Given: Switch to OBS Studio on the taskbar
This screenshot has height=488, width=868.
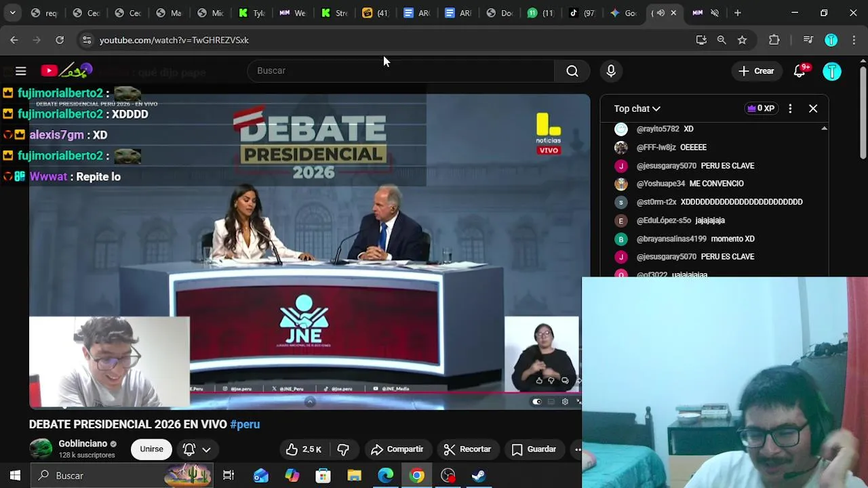Looking at the screenshot, I should [448, 476].
